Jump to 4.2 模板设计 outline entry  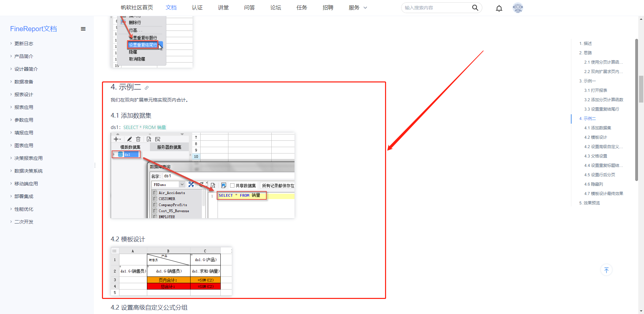point(596,137)
